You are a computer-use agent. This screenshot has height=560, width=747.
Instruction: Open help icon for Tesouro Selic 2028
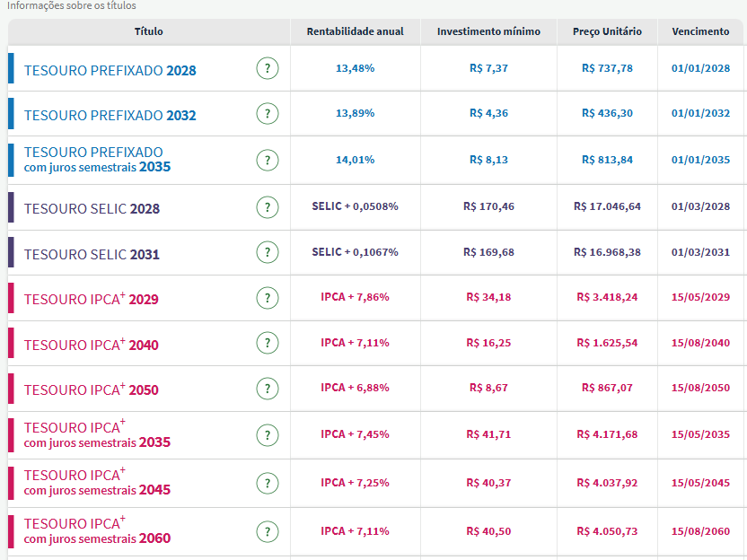coord(268,207)
